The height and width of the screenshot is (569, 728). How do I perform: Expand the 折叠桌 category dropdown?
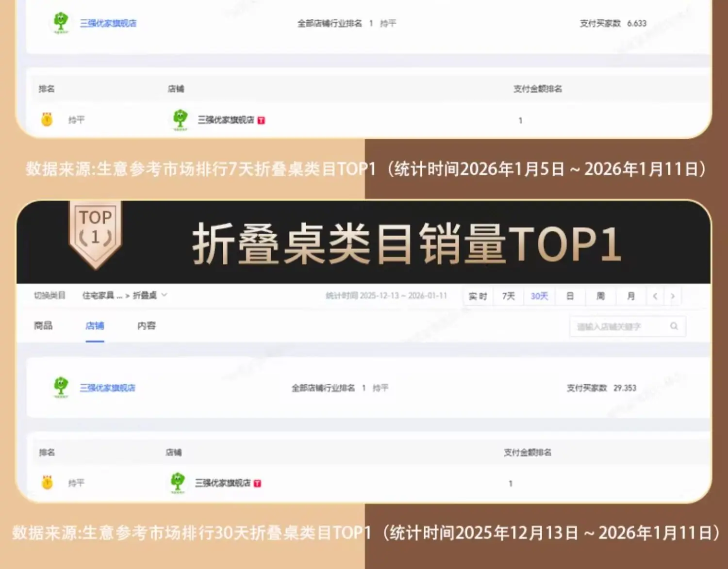click(164, 295)
